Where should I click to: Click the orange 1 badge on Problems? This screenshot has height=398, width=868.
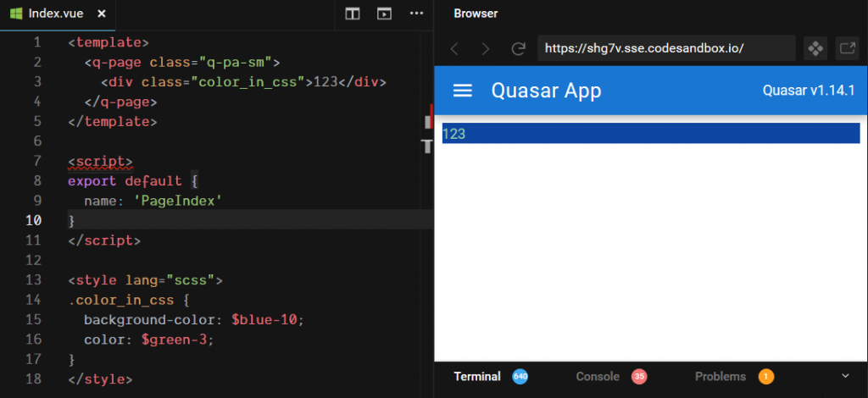pos(765,377)
